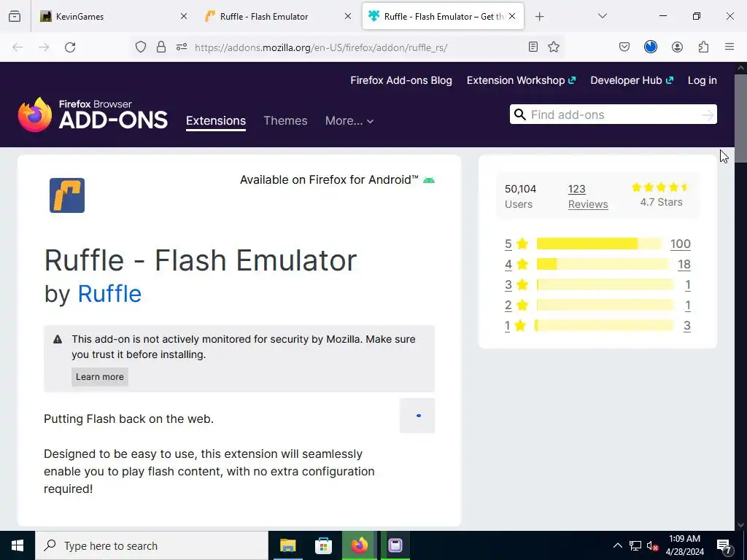Select the Themes nav item
The image size is (747, 560).
pos(285,120)
